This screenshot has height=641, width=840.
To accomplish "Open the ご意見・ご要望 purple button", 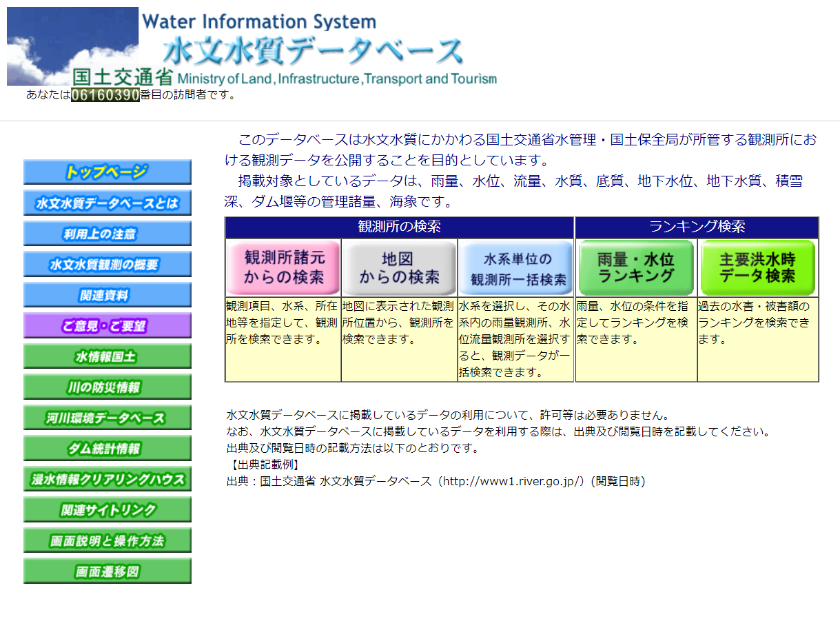I will [107, 326].
